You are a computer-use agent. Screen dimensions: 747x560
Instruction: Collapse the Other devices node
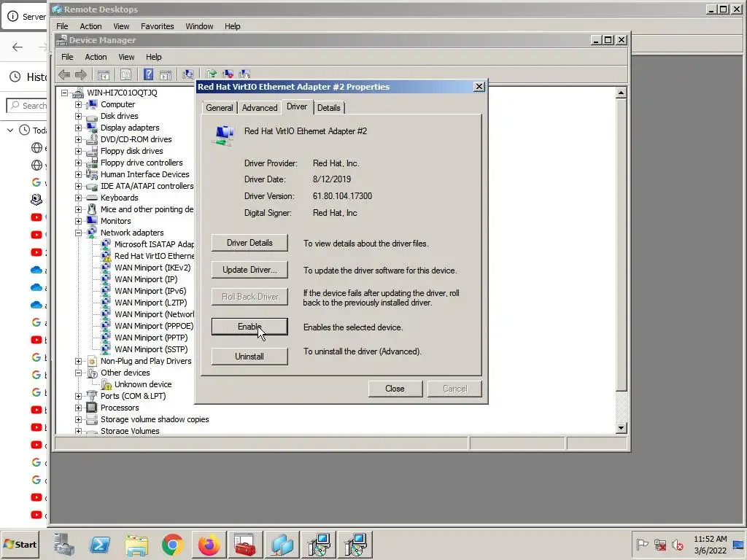click(x=78, y=373)
